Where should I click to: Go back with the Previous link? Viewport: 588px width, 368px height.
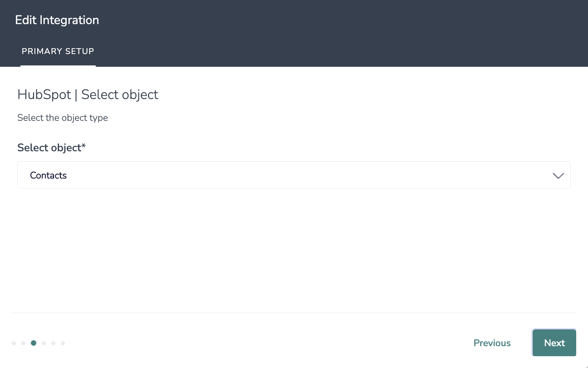(x=492, y=343)
